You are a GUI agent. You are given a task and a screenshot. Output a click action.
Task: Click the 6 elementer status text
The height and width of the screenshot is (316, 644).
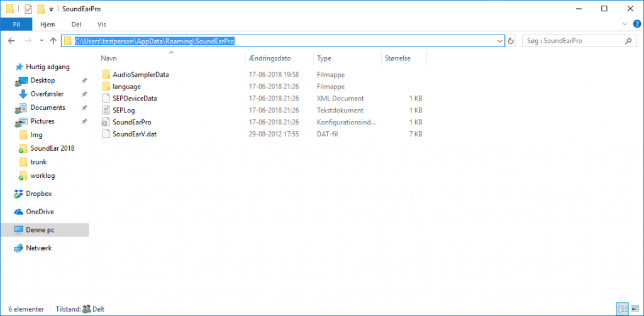(26, 308)
